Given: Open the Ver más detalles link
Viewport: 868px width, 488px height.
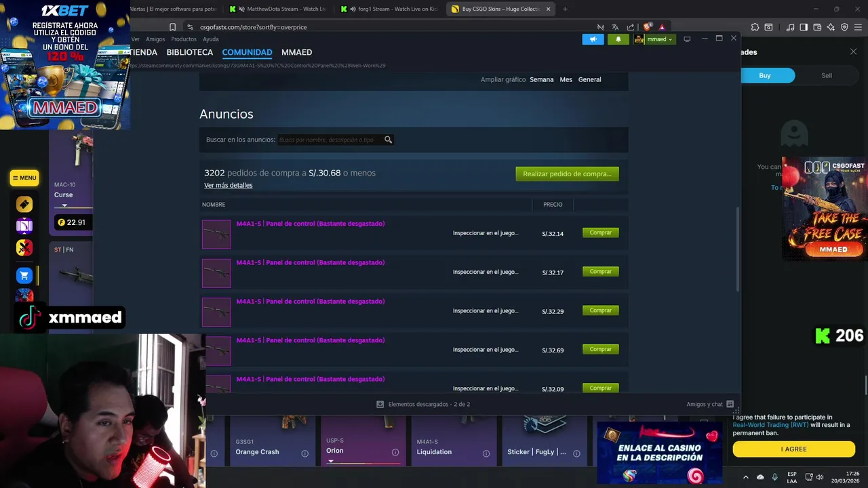Looking at the screenshot, I should tap(228, 185).
